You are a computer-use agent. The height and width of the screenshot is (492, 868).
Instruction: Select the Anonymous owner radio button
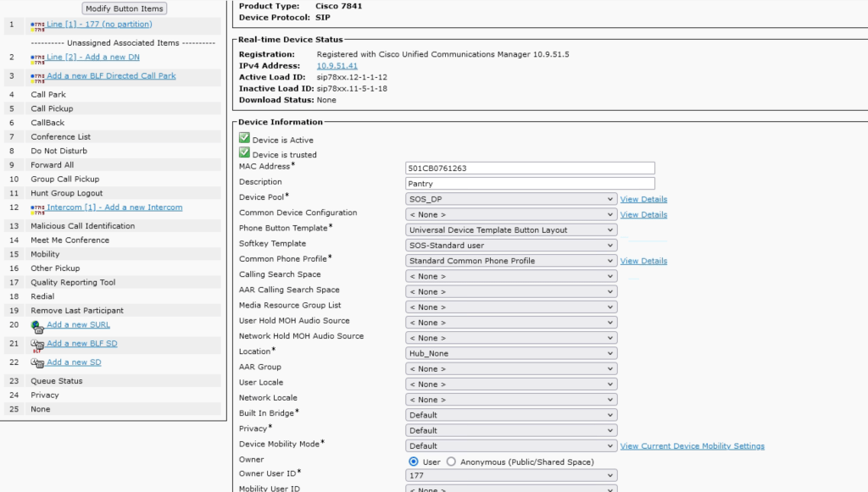451,462
